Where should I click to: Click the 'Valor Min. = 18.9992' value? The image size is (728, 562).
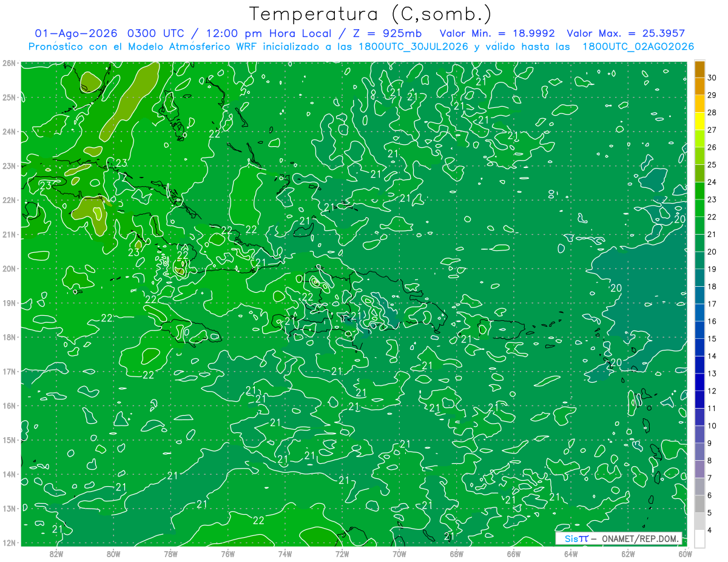point(498,33)
